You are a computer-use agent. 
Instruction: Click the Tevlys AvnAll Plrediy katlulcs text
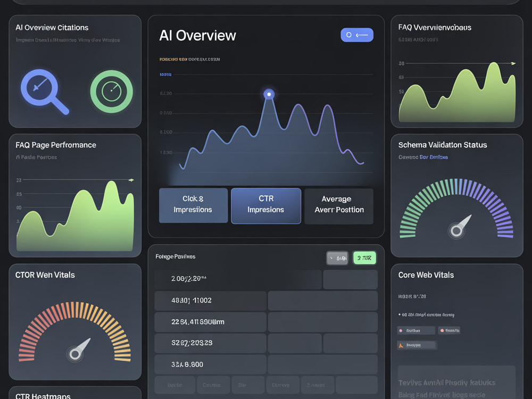tap(447, 383)
